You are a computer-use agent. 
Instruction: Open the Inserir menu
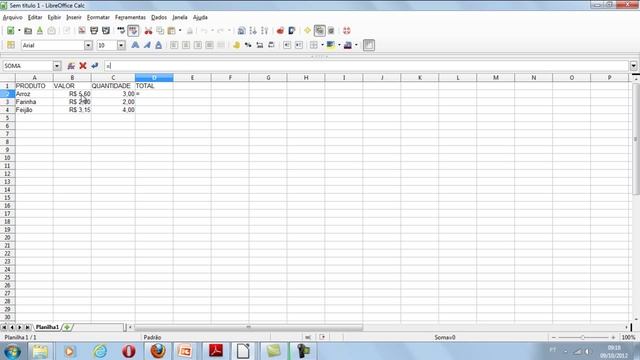[x=74, y=17]
